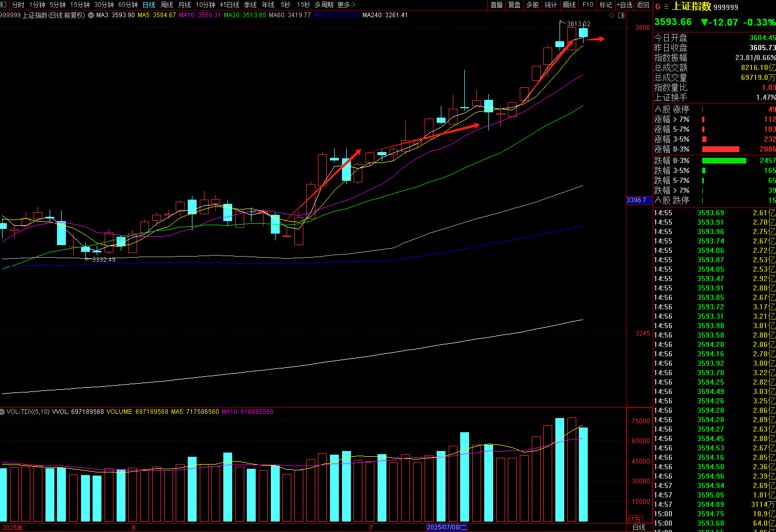Open the 画线 drawing tools
Screen dimensions: 776x532
[x=569, y=5]
